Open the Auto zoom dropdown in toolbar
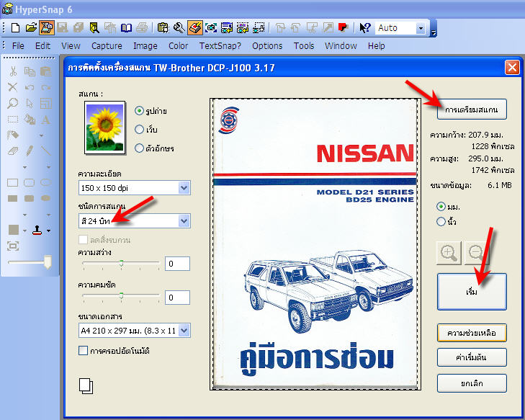 pyautogui.click(x=421, y=29)
